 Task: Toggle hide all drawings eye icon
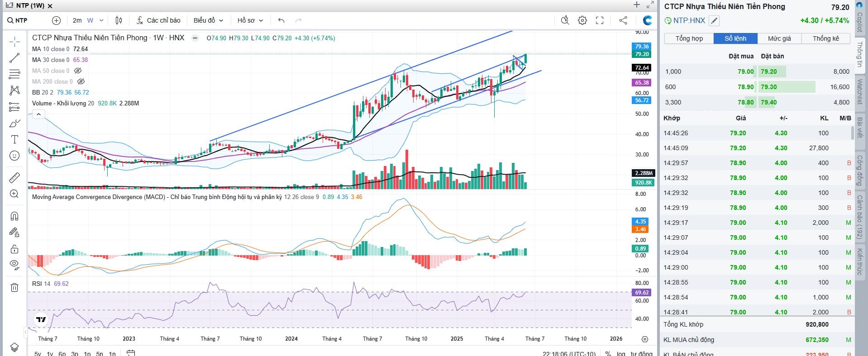point(14,265)
